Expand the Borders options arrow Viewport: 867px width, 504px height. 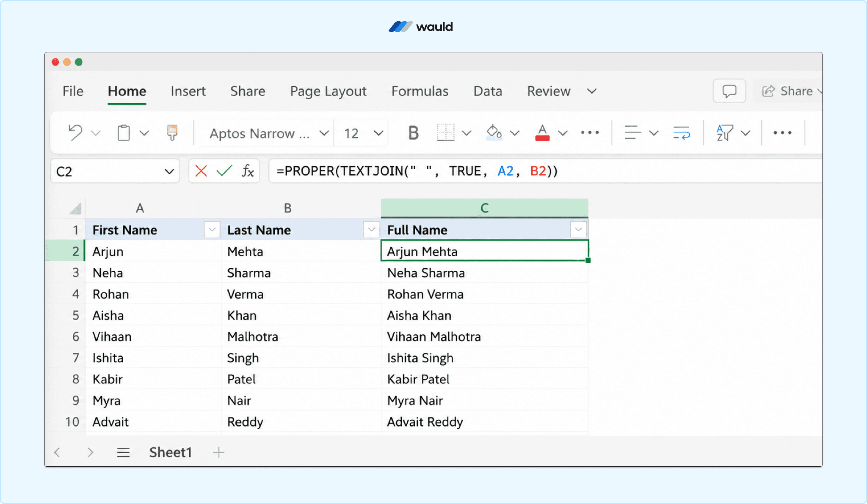point(467,133)
